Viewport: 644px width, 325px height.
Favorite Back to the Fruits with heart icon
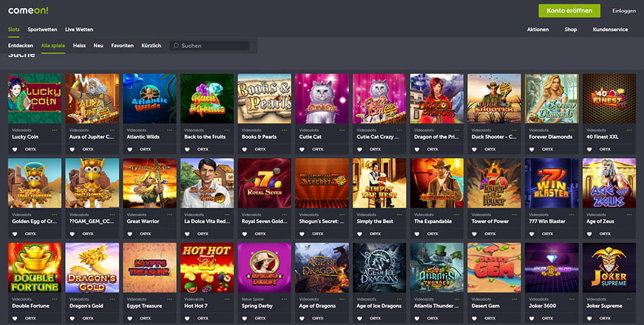(187, 149)
